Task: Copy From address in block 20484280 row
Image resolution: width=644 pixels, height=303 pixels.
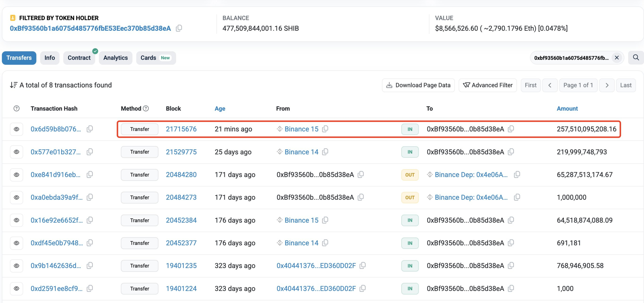Action: click(x=361, y=175)
